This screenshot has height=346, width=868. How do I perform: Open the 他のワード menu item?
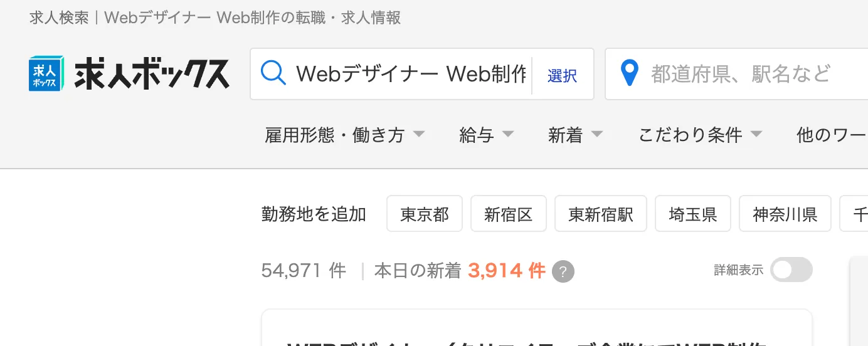tap(832, 135)
